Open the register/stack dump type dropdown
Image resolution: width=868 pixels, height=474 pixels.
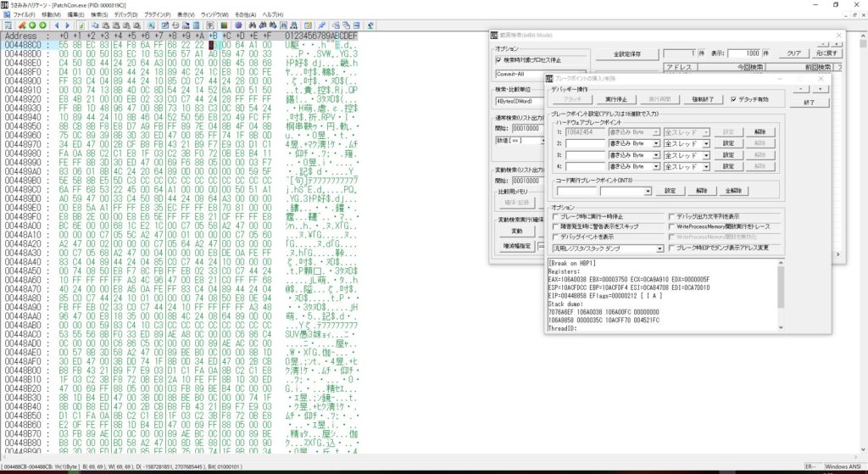pos(659,248)
